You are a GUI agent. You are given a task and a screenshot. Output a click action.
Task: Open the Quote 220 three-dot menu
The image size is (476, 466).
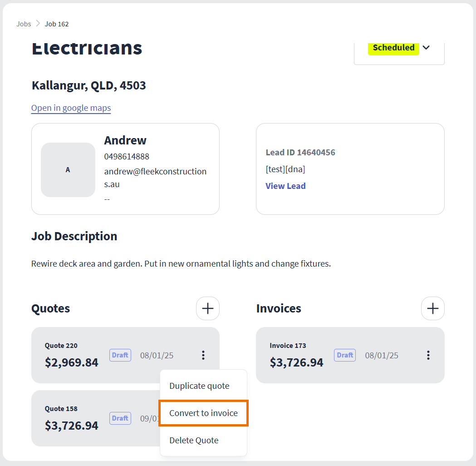coord(203,355)
